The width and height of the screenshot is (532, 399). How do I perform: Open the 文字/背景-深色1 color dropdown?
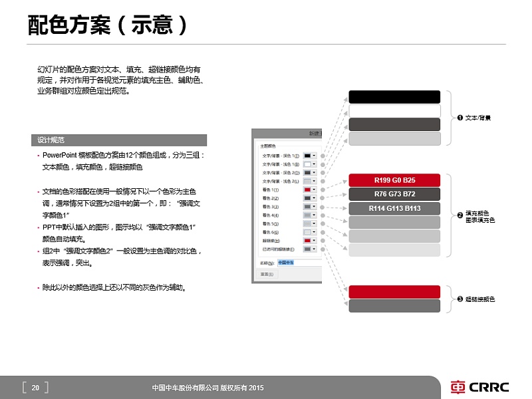pyautogui.click(x=315, y=156)
